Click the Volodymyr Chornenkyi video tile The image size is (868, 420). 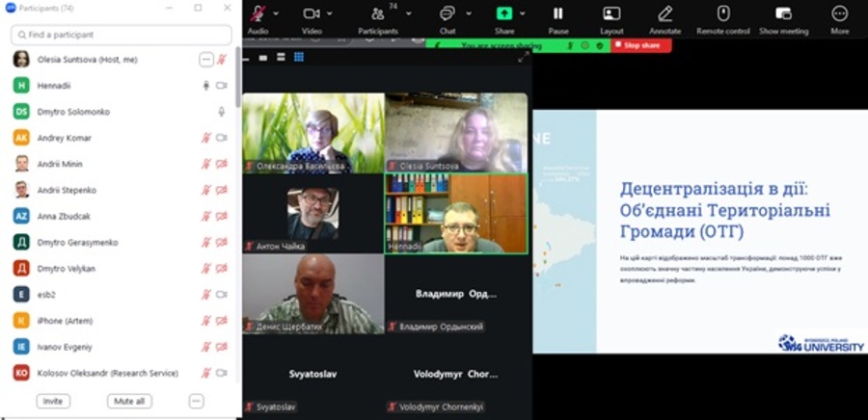tap(456, 375)
